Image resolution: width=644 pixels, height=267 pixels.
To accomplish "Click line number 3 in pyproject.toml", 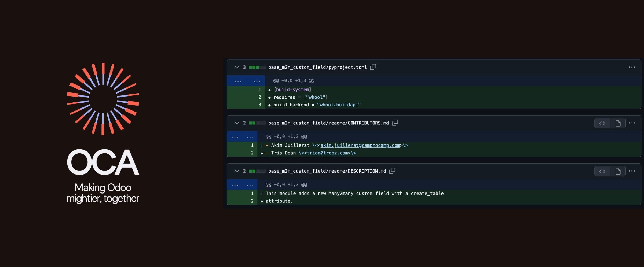I will [x=259, y=105].
